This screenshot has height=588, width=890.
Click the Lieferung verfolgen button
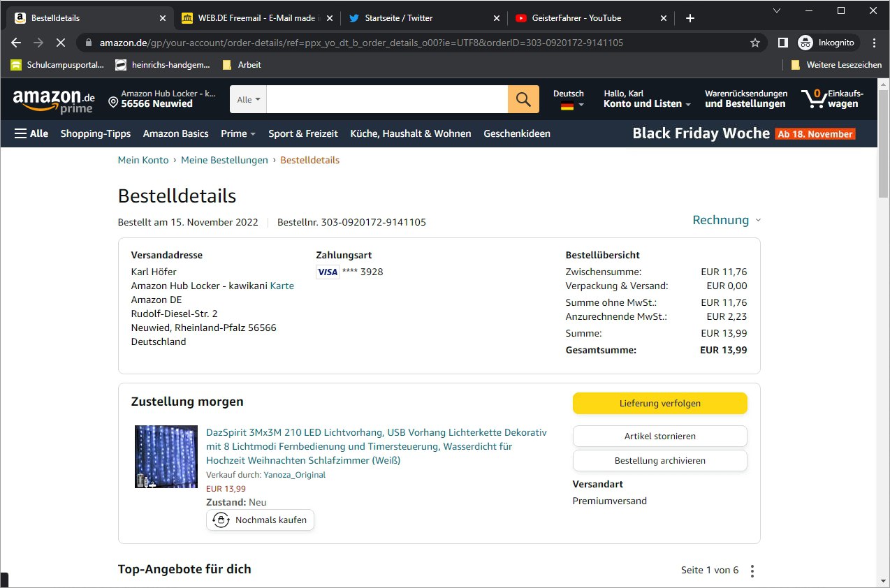point(659,403)
